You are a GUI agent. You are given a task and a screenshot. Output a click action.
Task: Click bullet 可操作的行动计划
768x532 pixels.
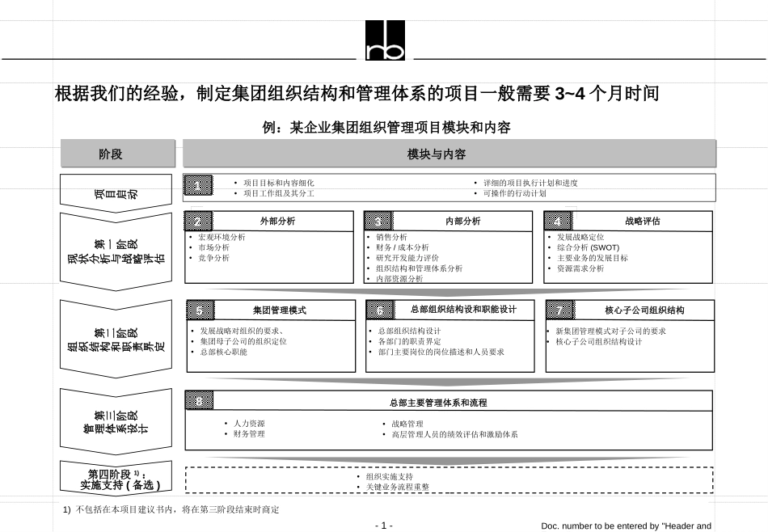(x=514, y=193)
